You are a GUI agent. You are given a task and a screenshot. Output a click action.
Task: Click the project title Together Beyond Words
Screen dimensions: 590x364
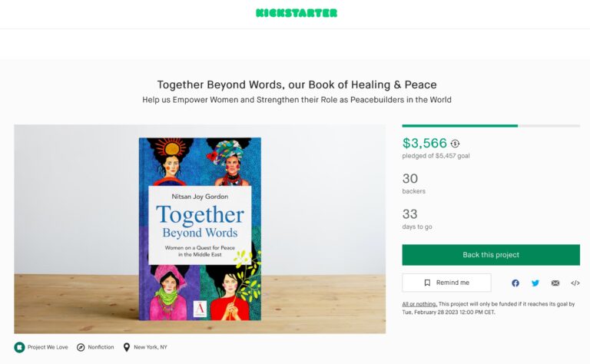click(297, 84)
